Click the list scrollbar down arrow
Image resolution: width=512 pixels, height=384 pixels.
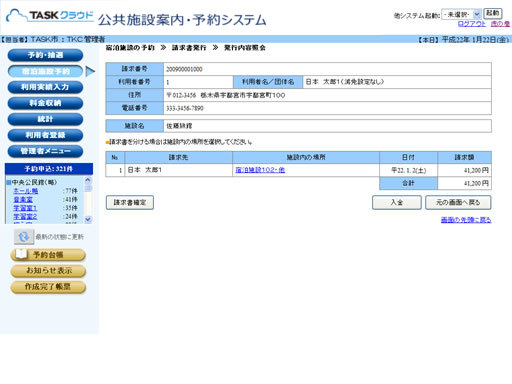click(88, 219)
